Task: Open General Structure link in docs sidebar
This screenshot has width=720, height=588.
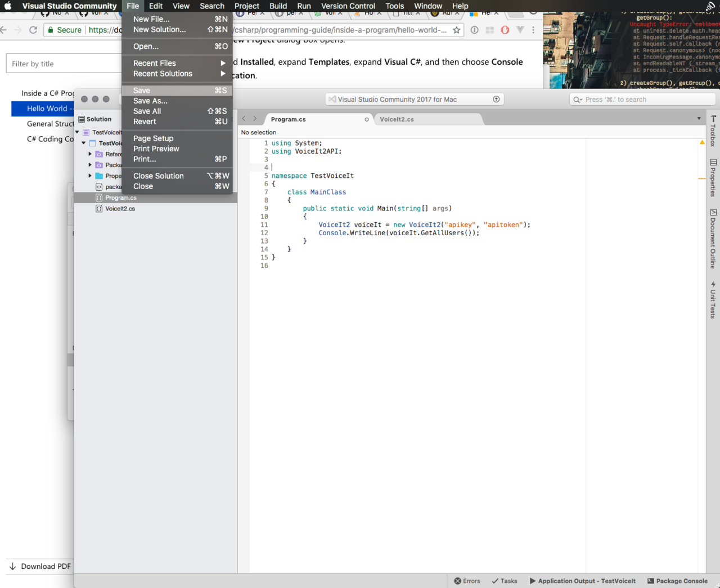Action: 50,124
